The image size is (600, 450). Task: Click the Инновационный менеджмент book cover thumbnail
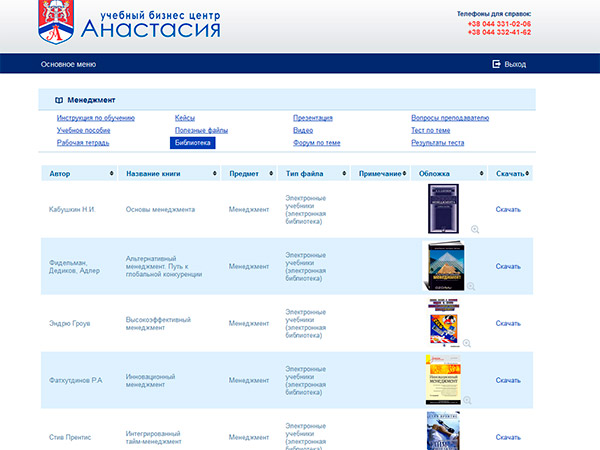[x=443, y=379]
